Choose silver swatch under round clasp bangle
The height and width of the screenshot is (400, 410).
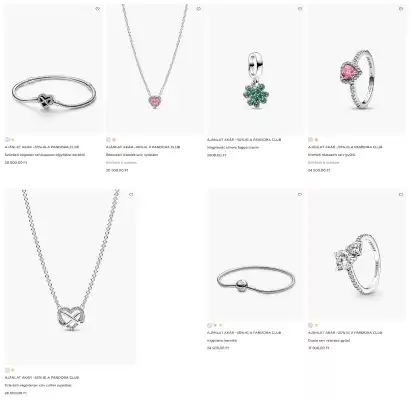209,325
